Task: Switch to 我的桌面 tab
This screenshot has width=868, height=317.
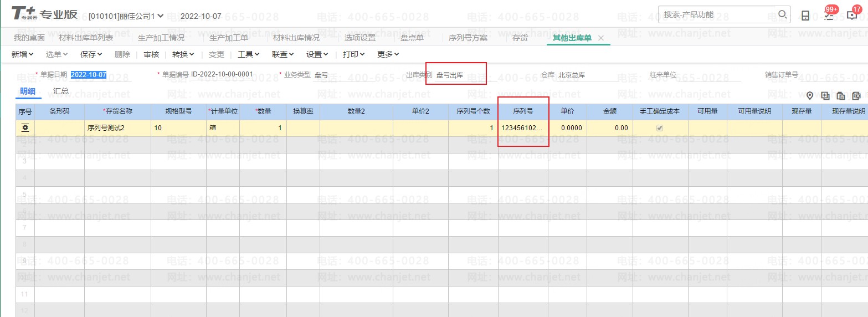Action: point(29,38)
